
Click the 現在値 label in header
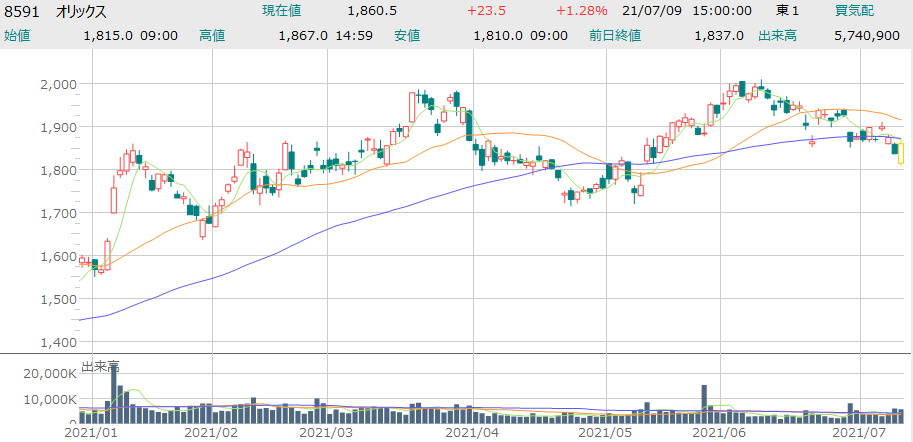pos(281,11)
